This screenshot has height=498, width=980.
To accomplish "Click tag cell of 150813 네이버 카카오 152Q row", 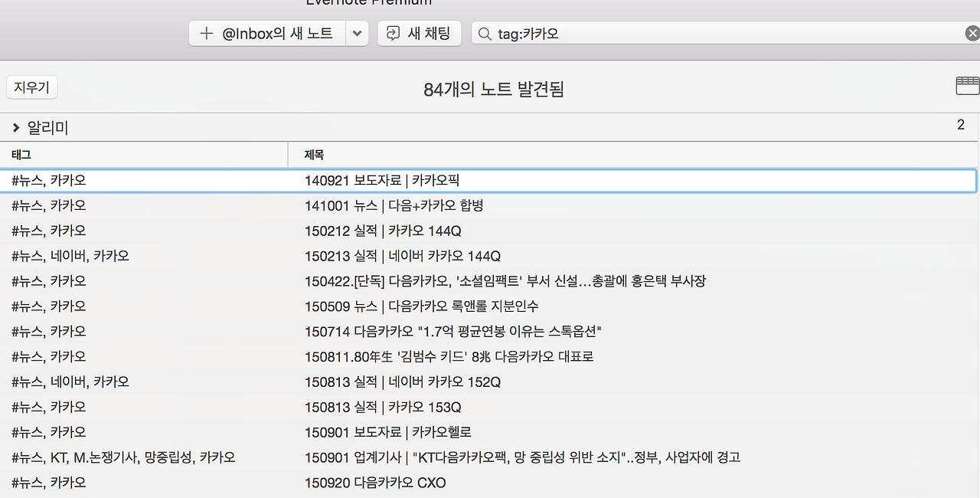I will click(70, 382).
